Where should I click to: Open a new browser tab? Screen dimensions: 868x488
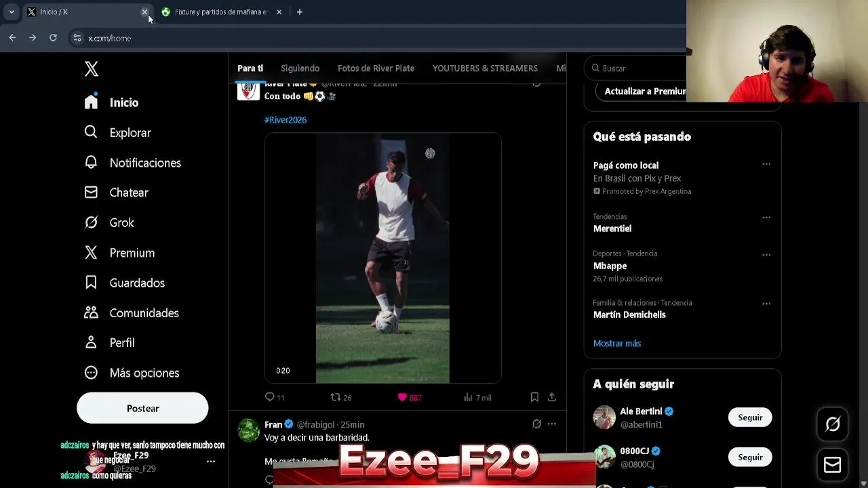300,12
